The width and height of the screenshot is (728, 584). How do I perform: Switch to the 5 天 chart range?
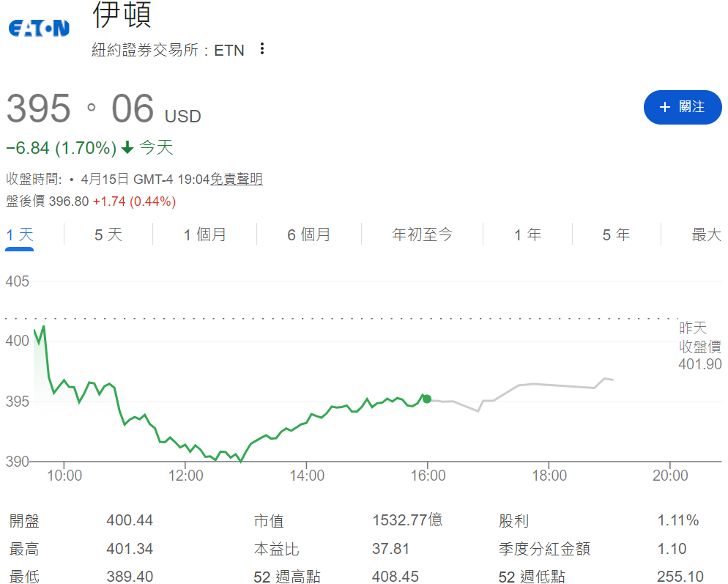pos(108,234)
